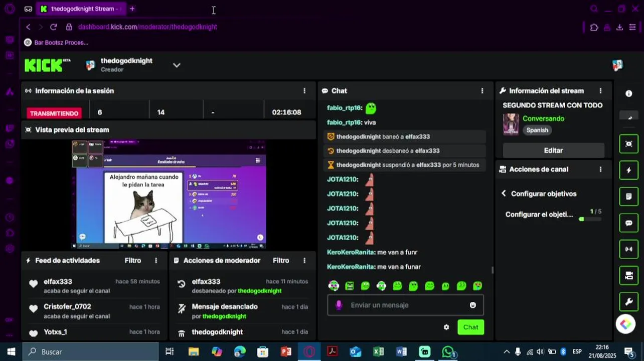Image resolution: width=644 pixels, height=361 pixels.
Task: Click the Conversando category link
Action: tap(543, 119)
